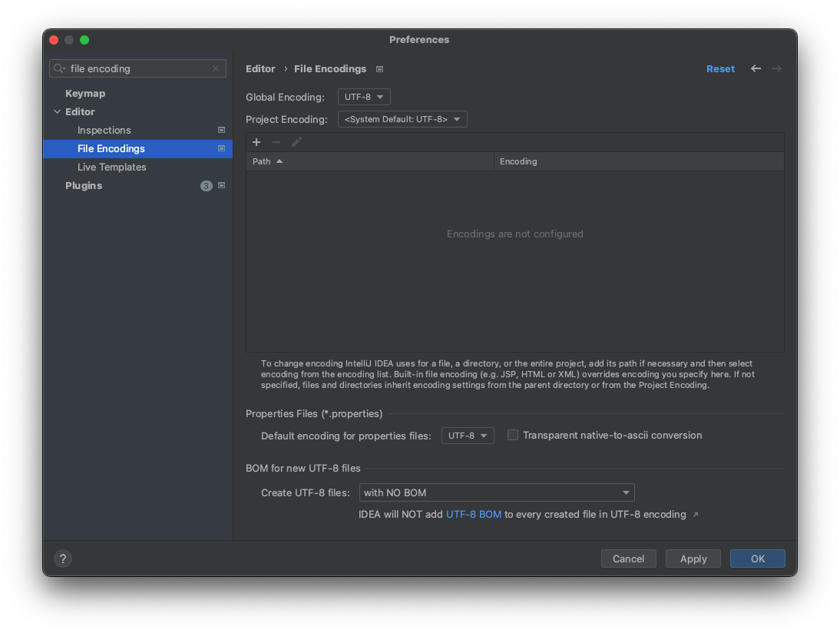Click the Reset link
840x633 pixels.
click(x=720, y=68)
